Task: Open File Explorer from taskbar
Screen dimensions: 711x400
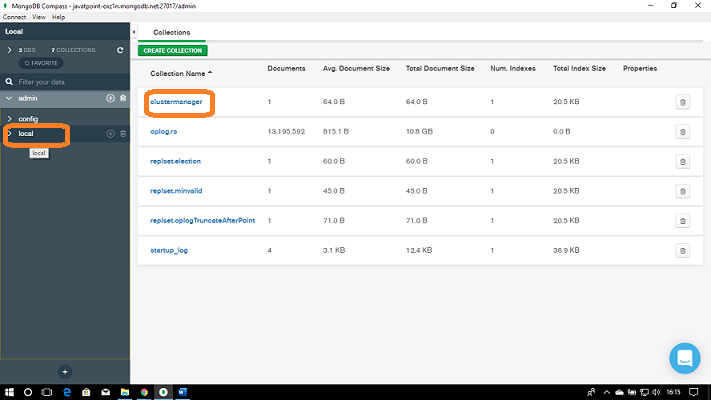Action: (x=125, y=392)
